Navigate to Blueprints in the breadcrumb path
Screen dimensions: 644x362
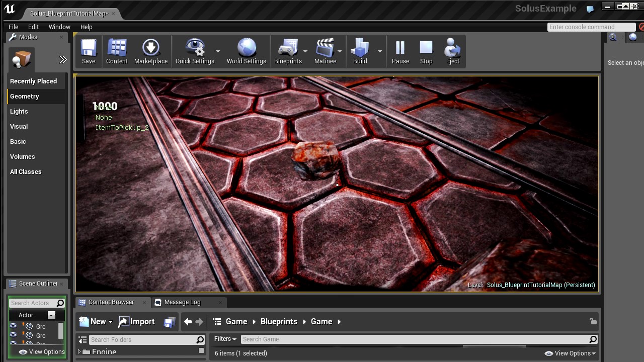pos(279,322)
